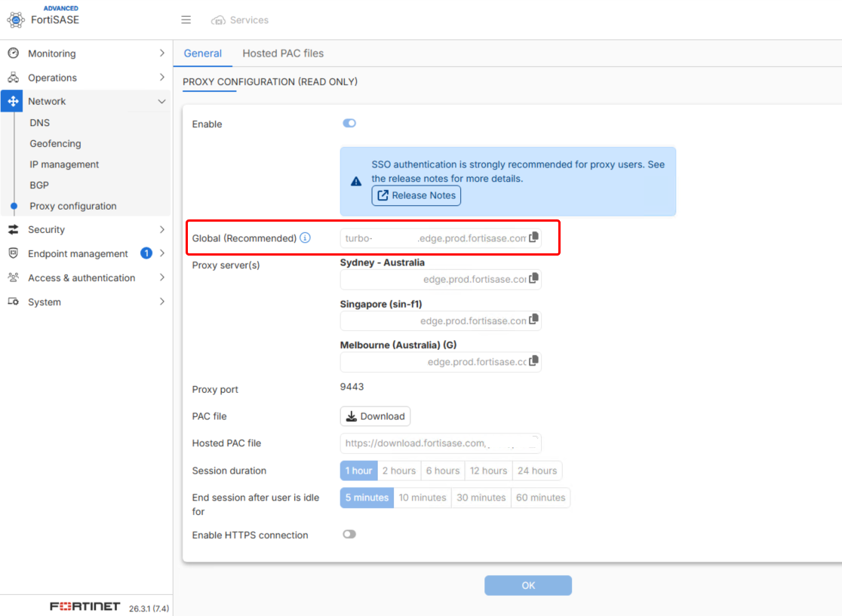Image resolution: width=842 pixels, height=616 pixels.
Task: Select 24 hours session duration
Action: coord(537,470)
